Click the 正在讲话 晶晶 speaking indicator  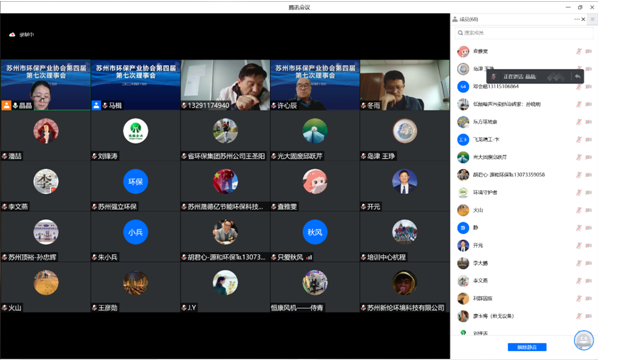click(519, 76)
